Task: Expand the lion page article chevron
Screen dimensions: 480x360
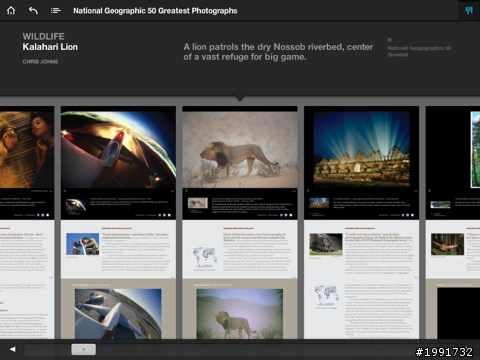Action: click(294, 277)
